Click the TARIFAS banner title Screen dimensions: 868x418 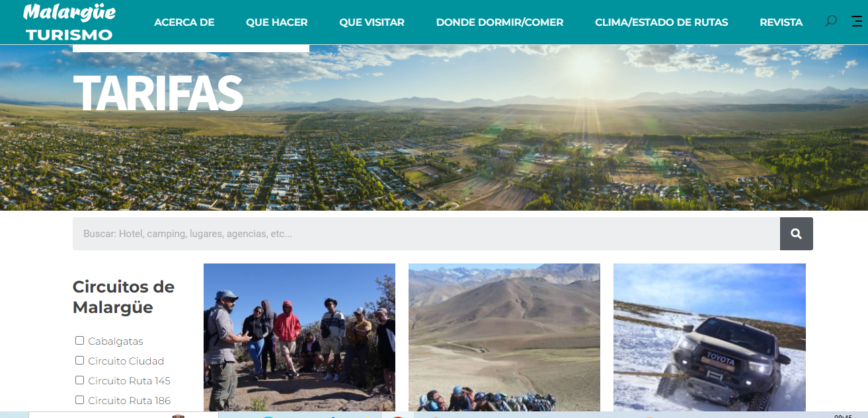[158, 92]
